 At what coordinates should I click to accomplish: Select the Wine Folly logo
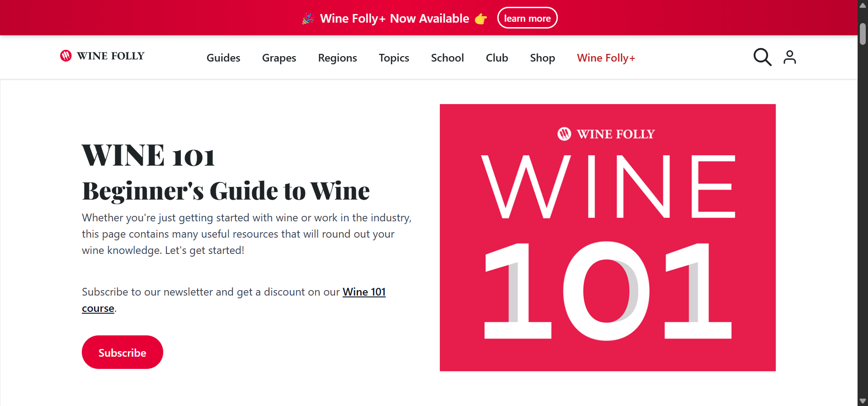(102, 56)
